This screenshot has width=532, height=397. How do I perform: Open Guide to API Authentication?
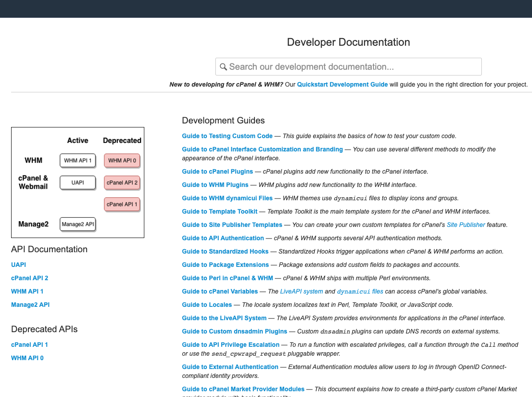(x=223, y=238)
